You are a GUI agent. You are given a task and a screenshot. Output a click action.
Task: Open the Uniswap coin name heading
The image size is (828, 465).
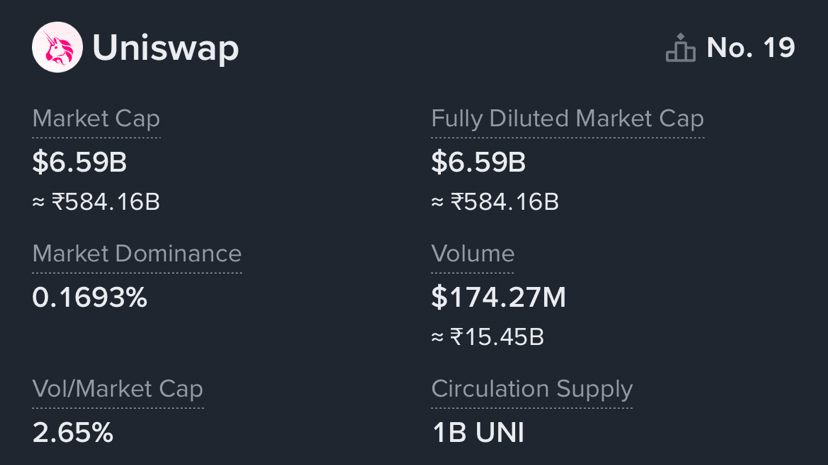pyautogui.click(x=165, y=48)
